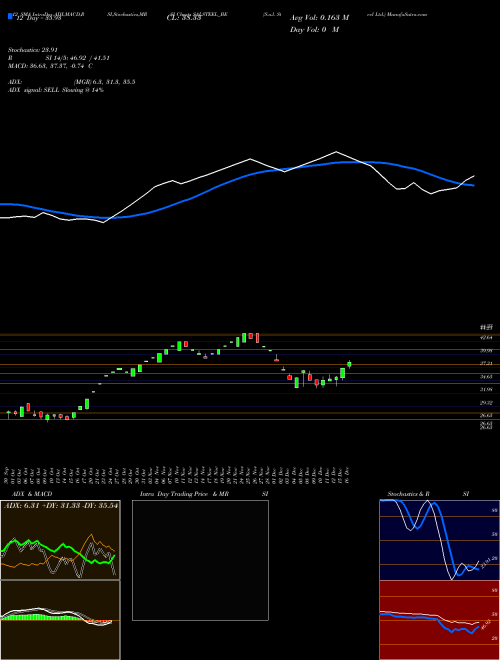Select the '12 Day = 33.93' label
The width and height of the screenshot is (500, 660).
(x=39, y=18)
